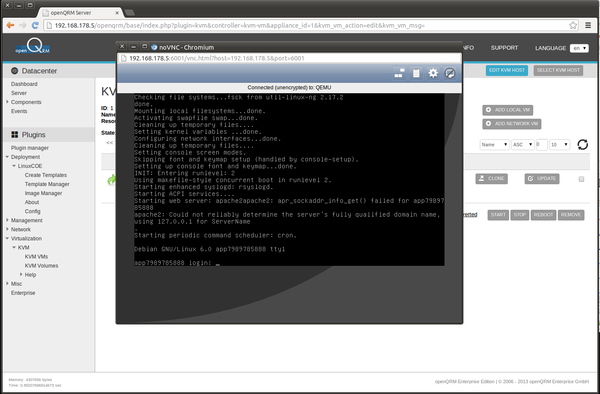
Task: Expand the Help tree node
Action: coord(21,274)
